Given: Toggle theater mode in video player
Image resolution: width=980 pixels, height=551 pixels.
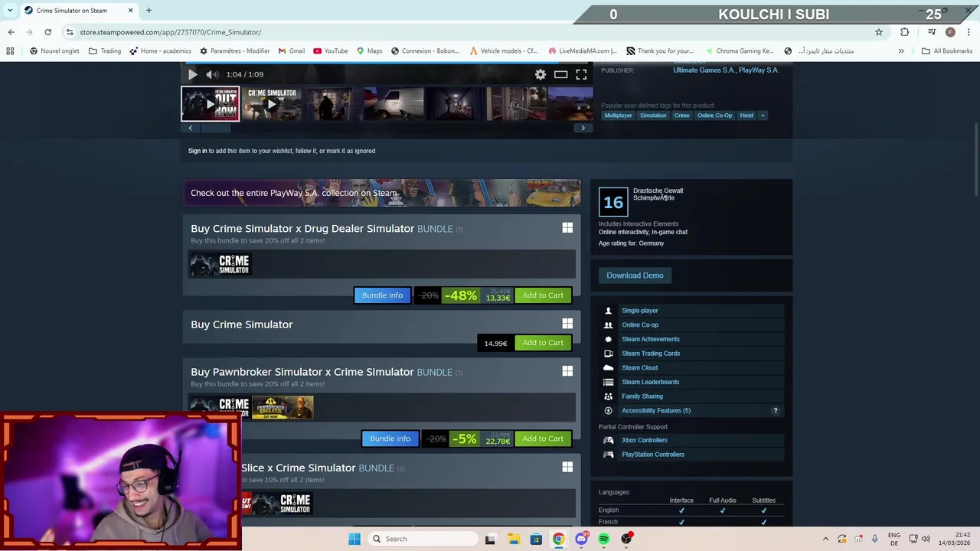Looking at the screenshot, I should pyautogui.click(x=560, y=74).
